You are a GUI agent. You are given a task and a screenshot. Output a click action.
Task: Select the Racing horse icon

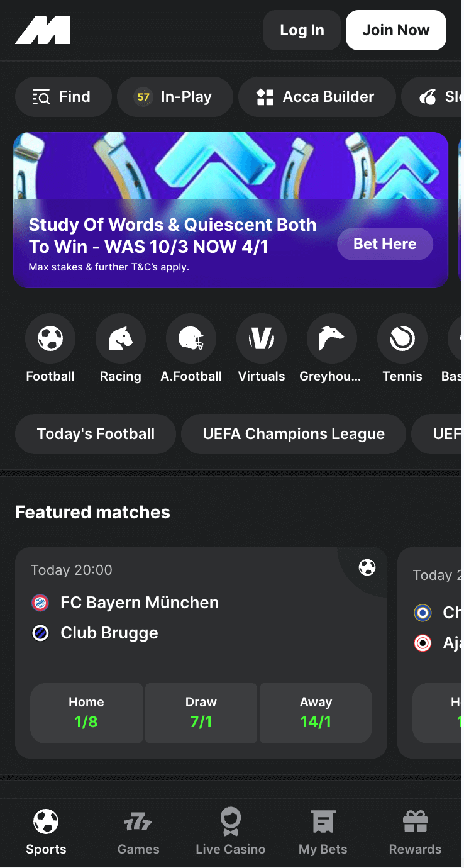point(121,340)
